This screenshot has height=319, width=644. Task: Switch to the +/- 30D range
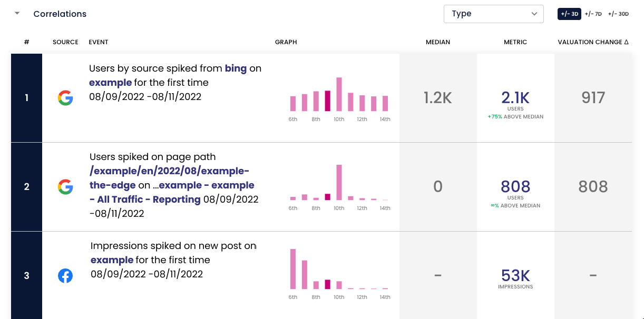(x=618, y=14)
